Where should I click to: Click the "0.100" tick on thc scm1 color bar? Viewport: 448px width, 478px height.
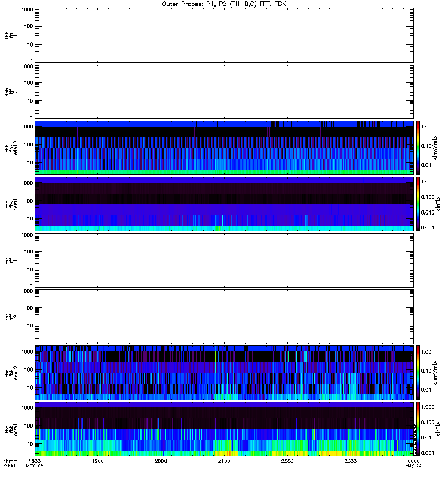[x=428, y=422]
